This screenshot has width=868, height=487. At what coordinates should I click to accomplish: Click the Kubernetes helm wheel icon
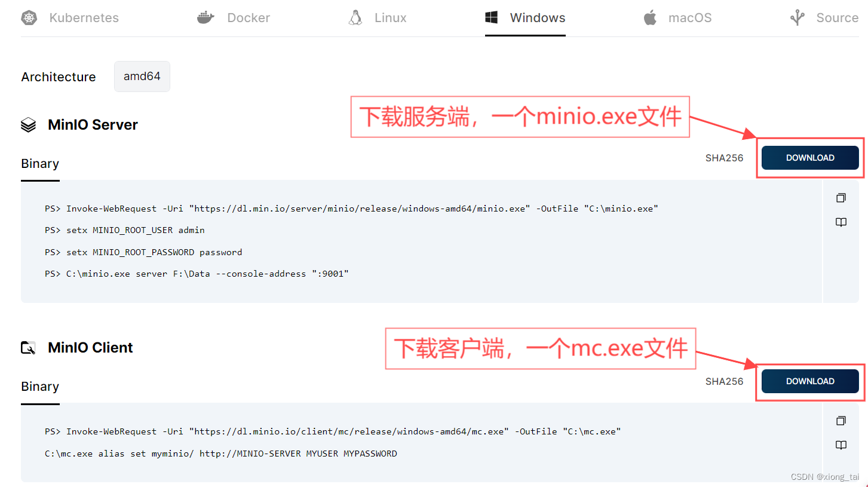click(29, 18)
